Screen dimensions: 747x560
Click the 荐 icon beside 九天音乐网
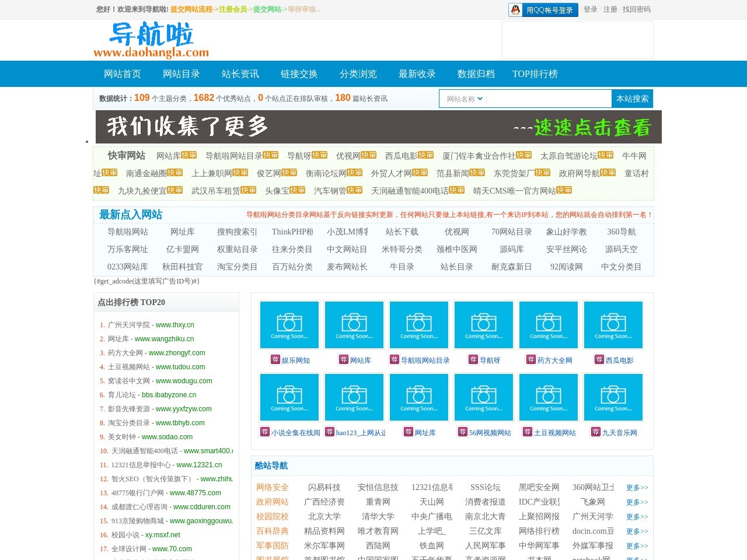pos(596,432)
